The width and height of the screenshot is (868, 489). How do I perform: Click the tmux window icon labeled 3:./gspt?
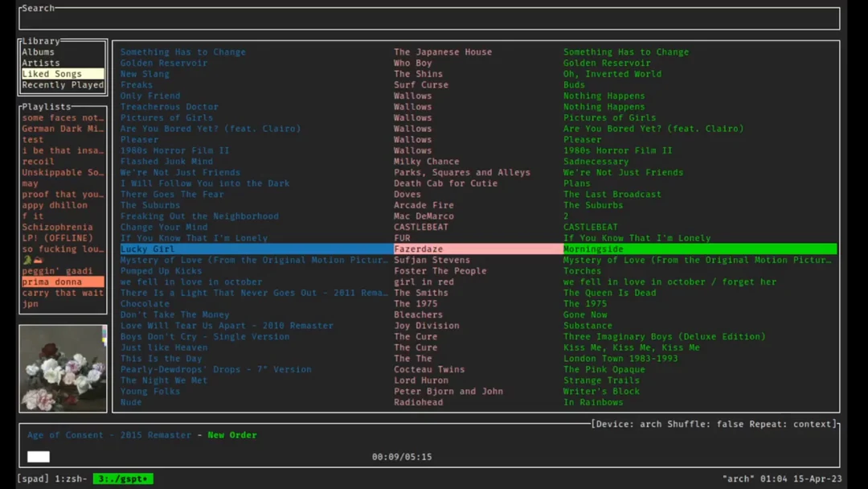point(122,478)
